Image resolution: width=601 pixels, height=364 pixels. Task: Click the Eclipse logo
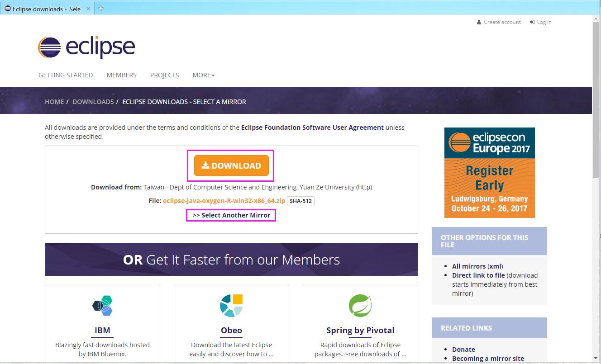(x=86, y=47)
